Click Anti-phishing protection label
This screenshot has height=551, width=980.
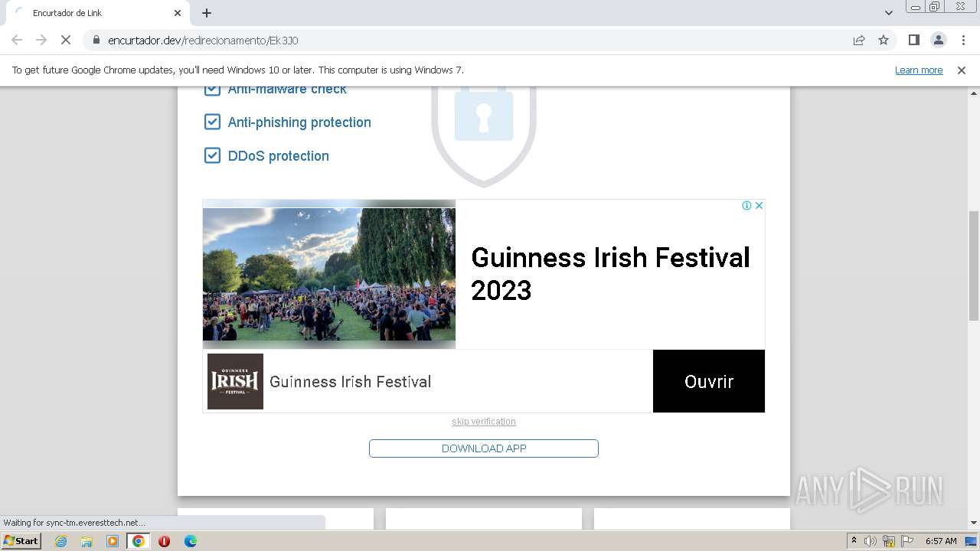coord(299,122)
